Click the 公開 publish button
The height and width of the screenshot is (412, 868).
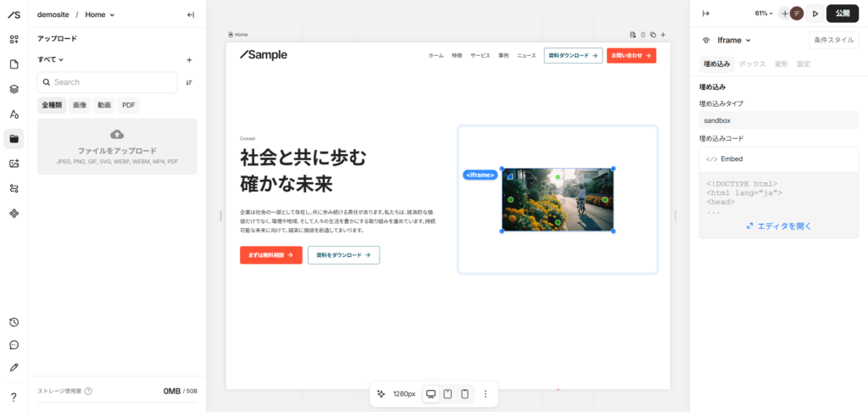point(843,14)
